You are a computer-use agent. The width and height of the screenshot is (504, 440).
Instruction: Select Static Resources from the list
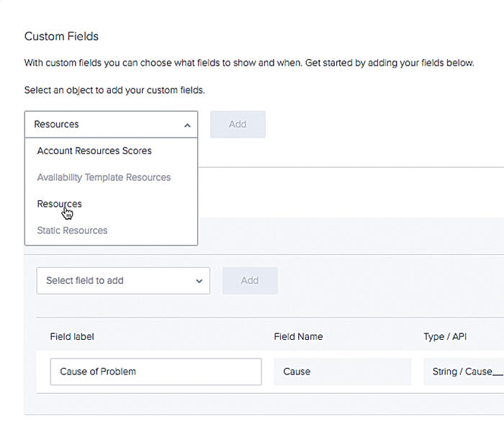tap(72, 230)
